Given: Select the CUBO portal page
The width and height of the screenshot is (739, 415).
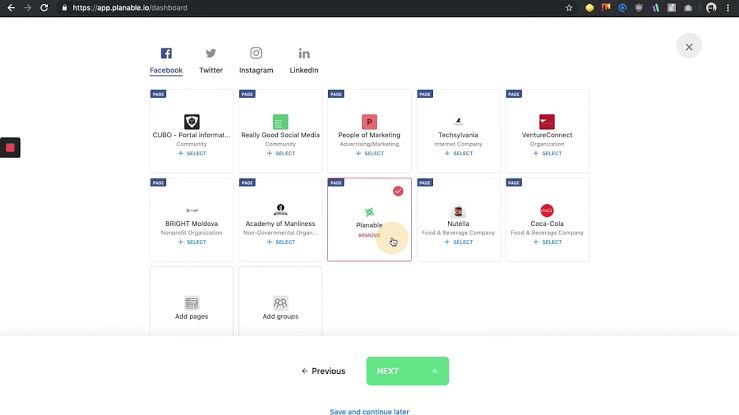Looking at the screenshot, I should pos(191,153).
